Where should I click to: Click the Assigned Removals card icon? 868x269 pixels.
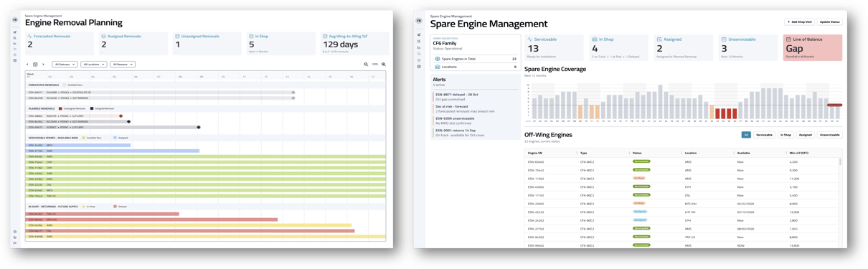point(103,36)
